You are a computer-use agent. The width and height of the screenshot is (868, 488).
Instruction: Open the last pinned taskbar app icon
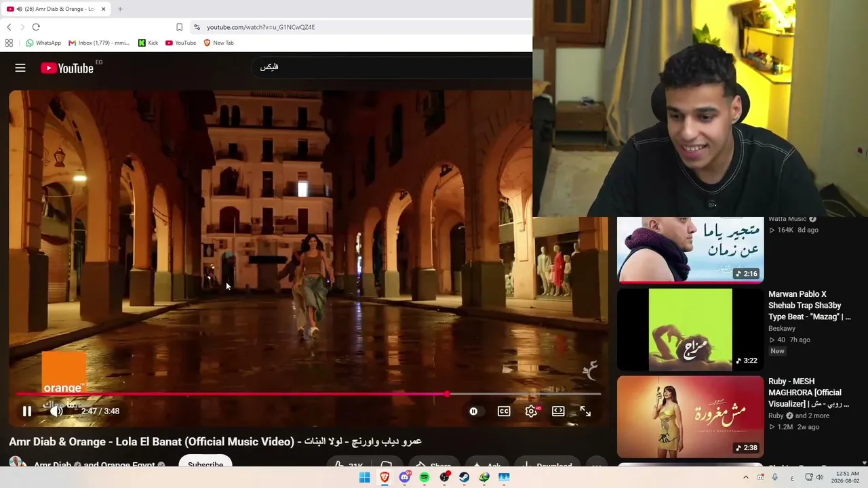(504, 477)
